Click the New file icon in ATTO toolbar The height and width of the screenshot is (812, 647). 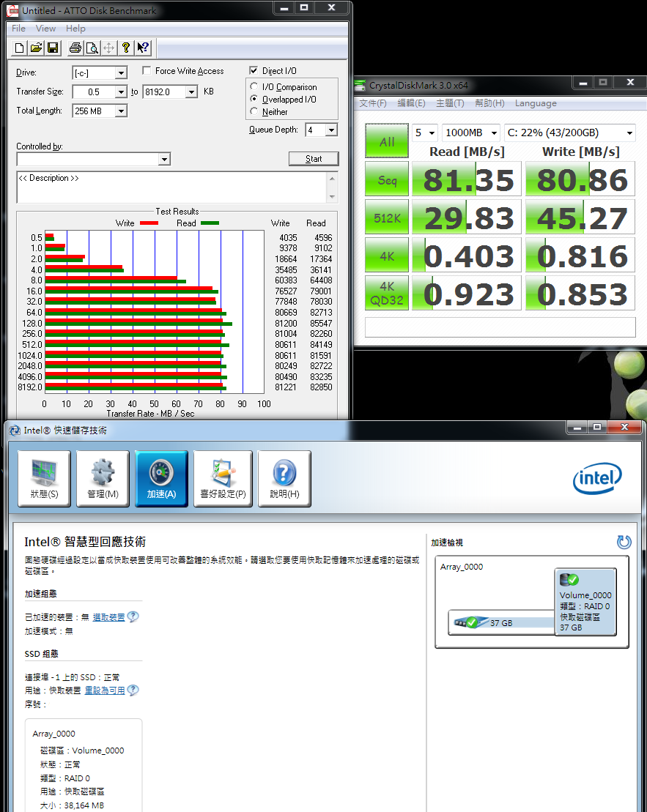coord(19,48)
